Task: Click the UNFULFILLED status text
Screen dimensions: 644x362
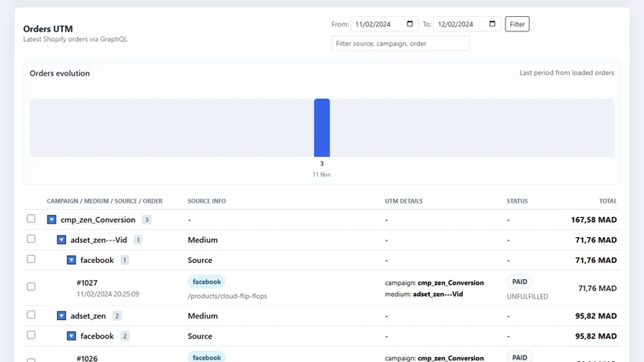Action: [x=527, y=296]
